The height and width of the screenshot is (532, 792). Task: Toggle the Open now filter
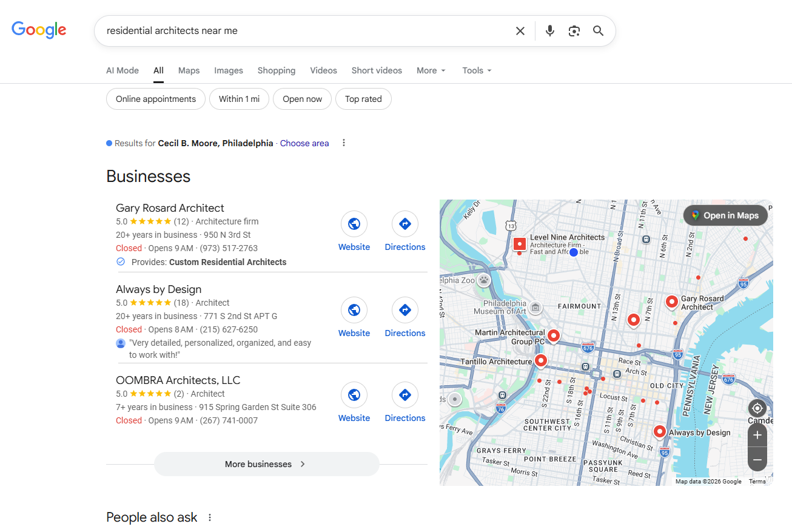302,99
